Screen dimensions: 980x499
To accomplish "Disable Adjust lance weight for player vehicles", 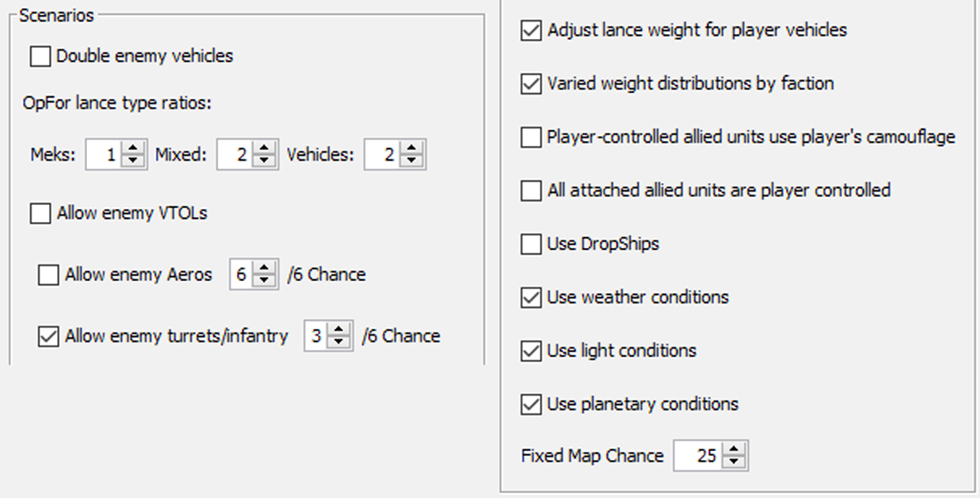I will click(531, 31).
